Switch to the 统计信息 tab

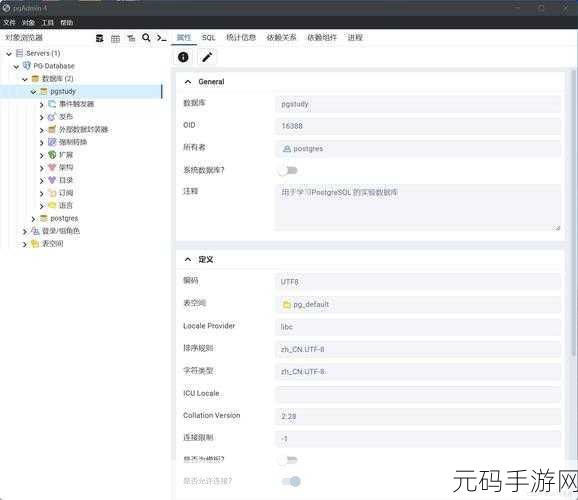[241, 37]
